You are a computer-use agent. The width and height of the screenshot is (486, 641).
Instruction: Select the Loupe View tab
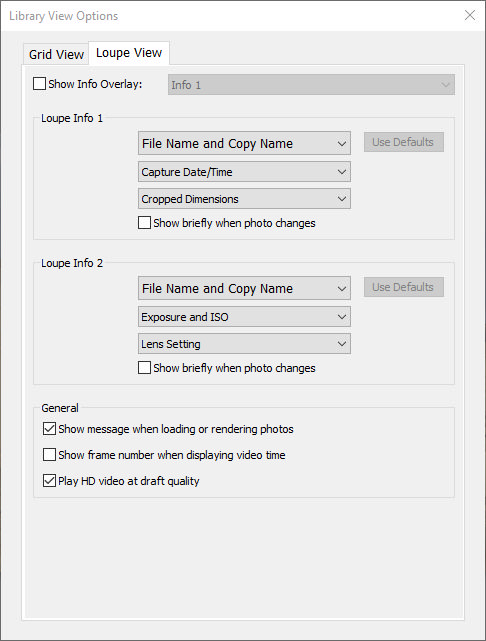click(x=129, y=53)
